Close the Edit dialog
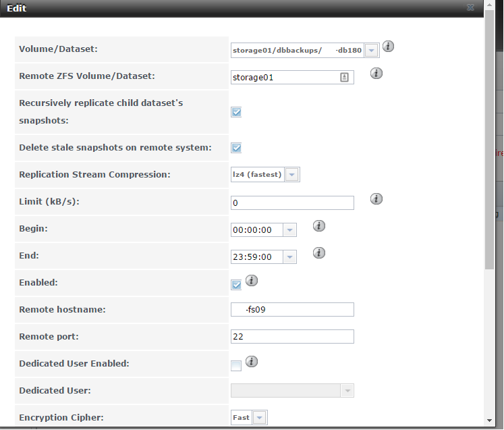 (470, 7)
